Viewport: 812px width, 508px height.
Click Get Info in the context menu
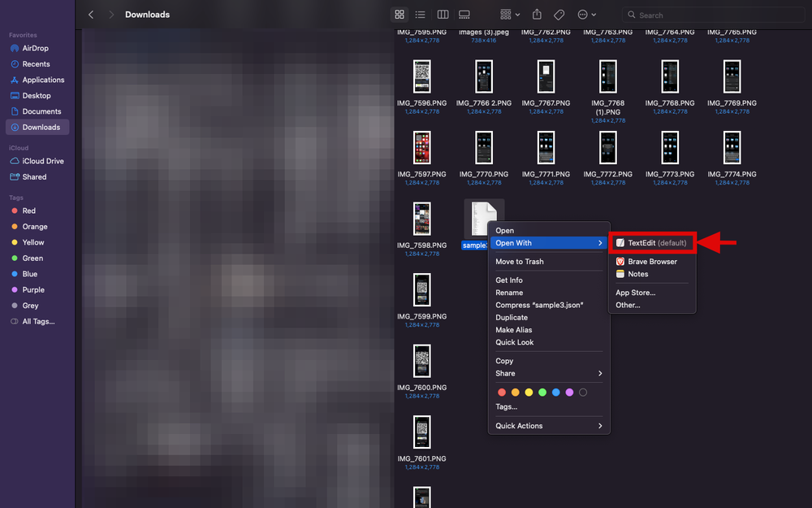tap(509, 280)
